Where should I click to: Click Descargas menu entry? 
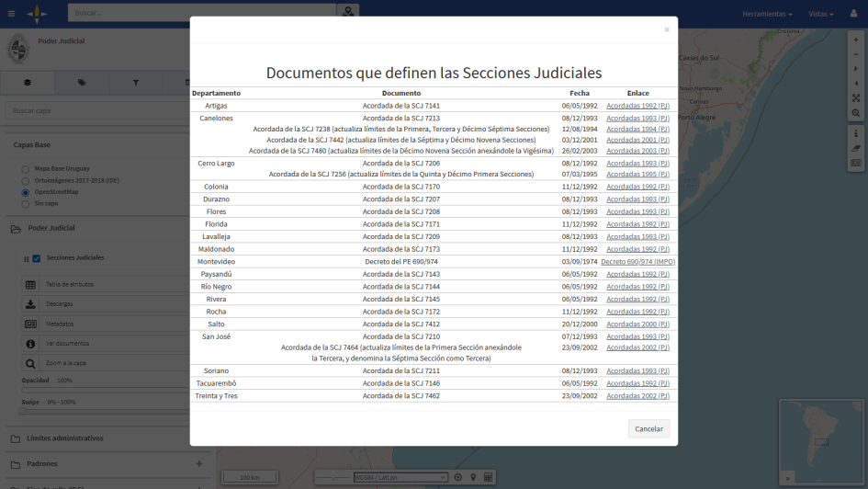click(59, 304)
